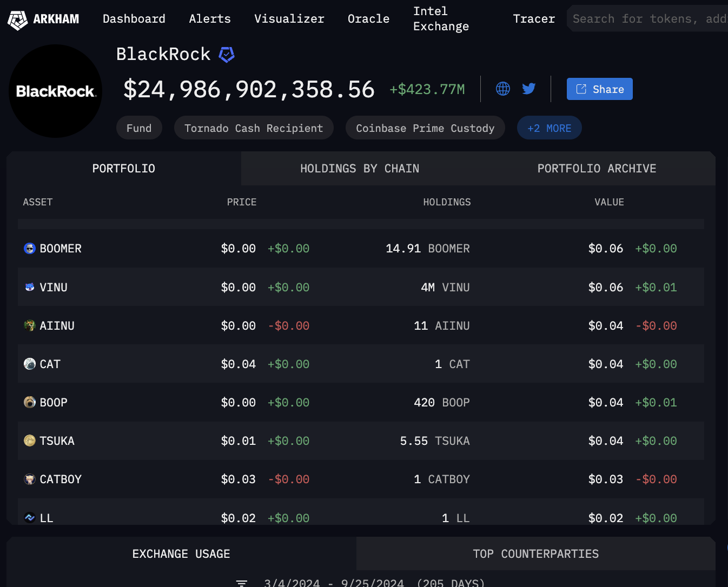This screenshot has width=728, height=587.
Task: Click the TSUKA token icon
Action: (30, 441)
